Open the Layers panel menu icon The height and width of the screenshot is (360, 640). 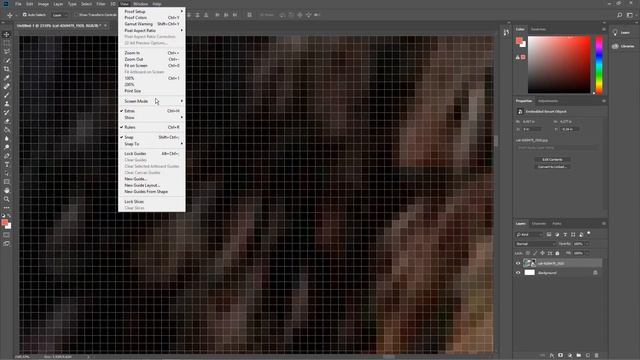[x=604, y=224]
